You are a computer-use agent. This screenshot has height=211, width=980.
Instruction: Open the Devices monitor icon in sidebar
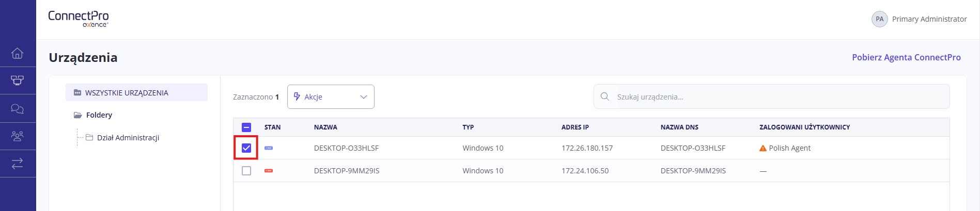(x=18, y=80)
